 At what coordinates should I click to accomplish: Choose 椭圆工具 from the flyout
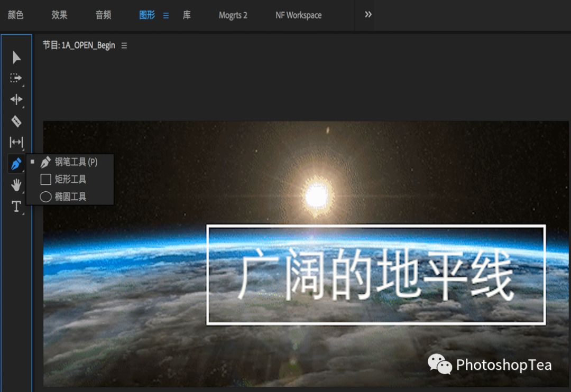point(70,197)
